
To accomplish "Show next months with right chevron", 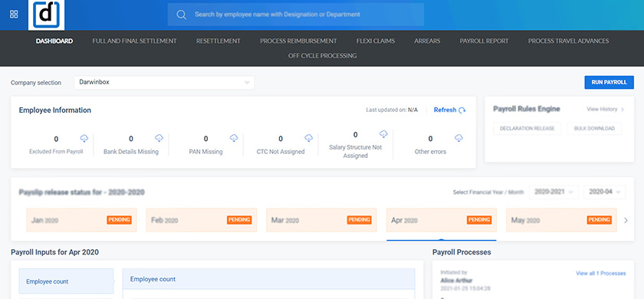I will pyautogui.click(x=626, y=221).
